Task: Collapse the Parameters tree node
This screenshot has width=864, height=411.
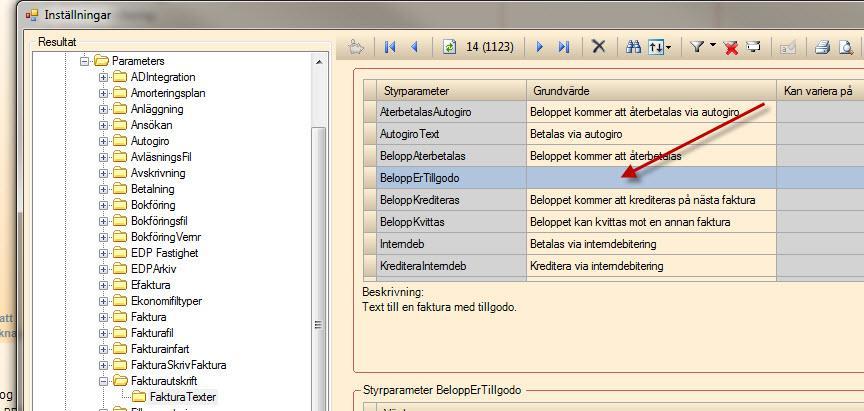Action: click(x=84, y=61)
